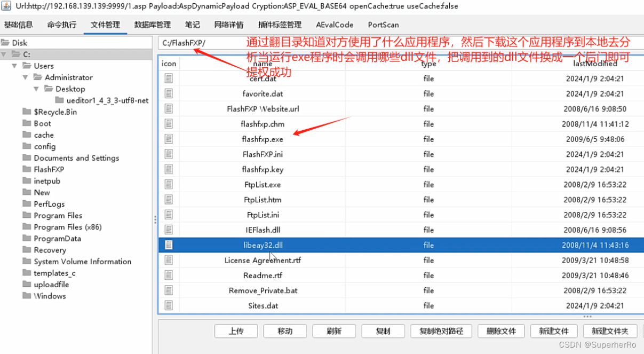Click the file icon in the favorite.dat row

coord(169,93)
